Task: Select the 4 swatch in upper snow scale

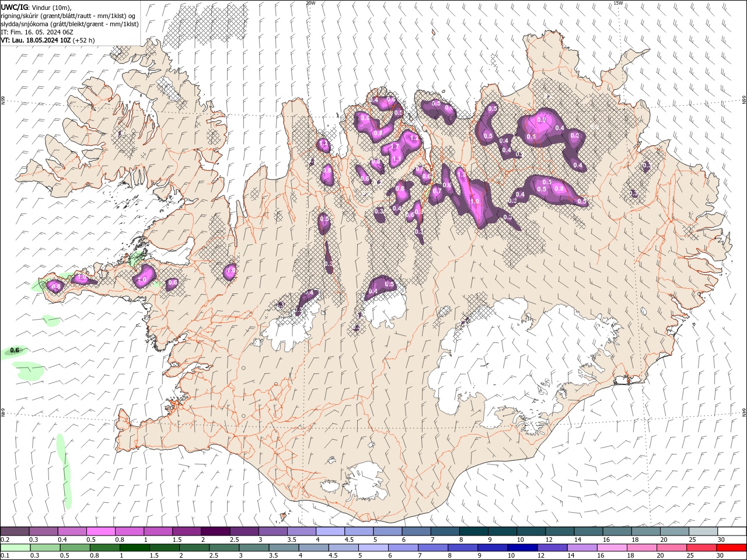Action: (330, 531)
